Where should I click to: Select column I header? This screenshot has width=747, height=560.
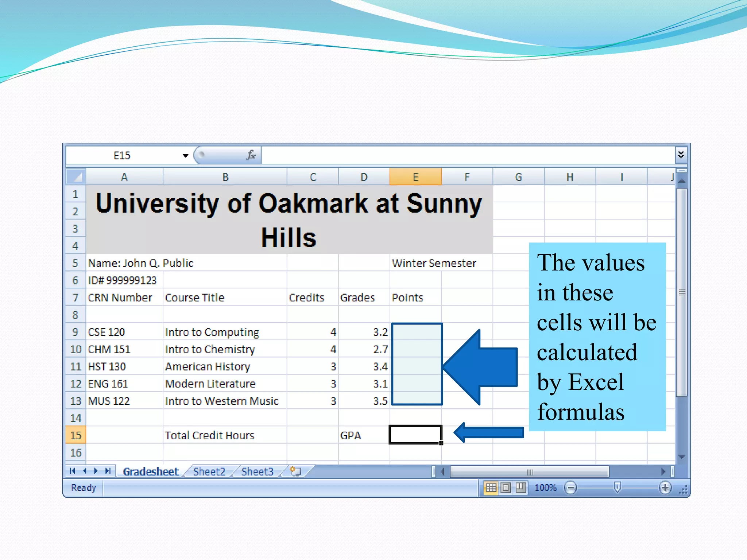(x=622, y=177)
